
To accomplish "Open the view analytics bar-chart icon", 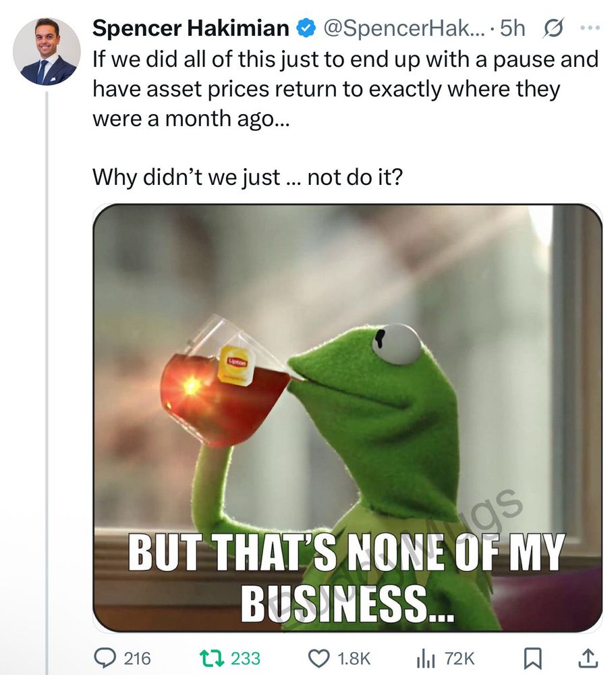I will [426, 659].
